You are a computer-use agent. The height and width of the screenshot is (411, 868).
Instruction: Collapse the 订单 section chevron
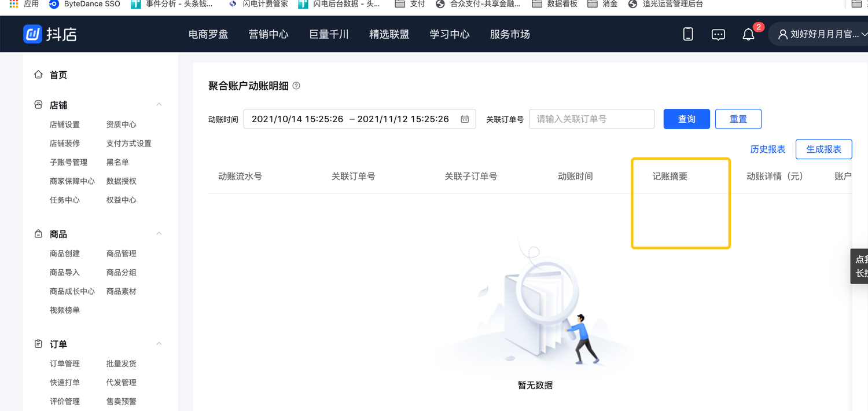pos(159,343)
